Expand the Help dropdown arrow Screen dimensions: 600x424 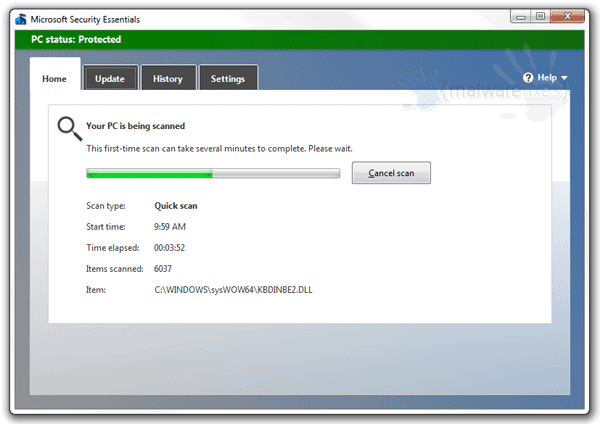[564, 78]
